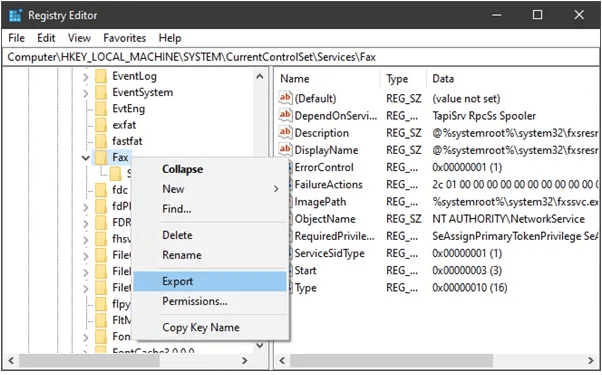Viewport: 602px width, 375px height.
Task: Expand the fdPHost key chevron
Action: click(x=86, y=207)
